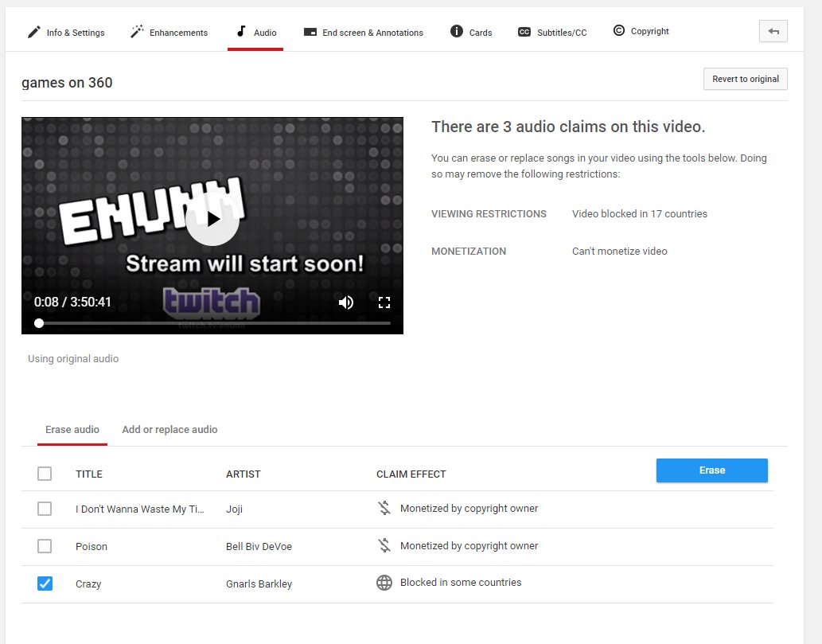Mute the video with the speaker icon
The width and height of the screenshot is (822, 644).
346,302
